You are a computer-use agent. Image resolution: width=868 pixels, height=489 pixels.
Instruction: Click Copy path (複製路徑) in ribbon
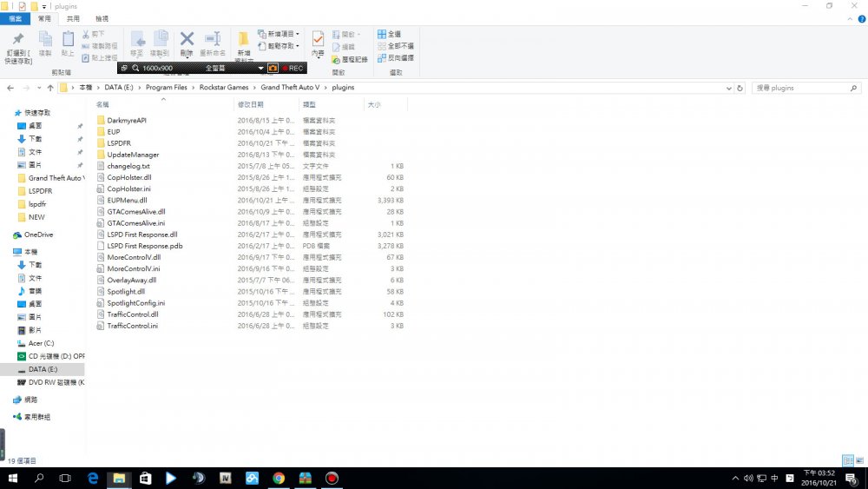[x=100, y=46]
